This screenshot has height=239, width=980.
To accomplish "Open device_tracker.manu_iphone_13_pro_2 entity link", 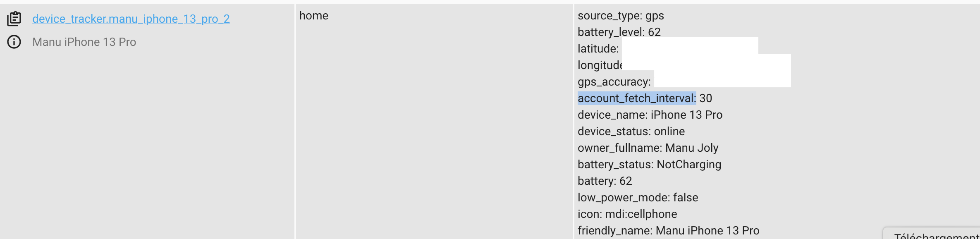I will [131, 19].
